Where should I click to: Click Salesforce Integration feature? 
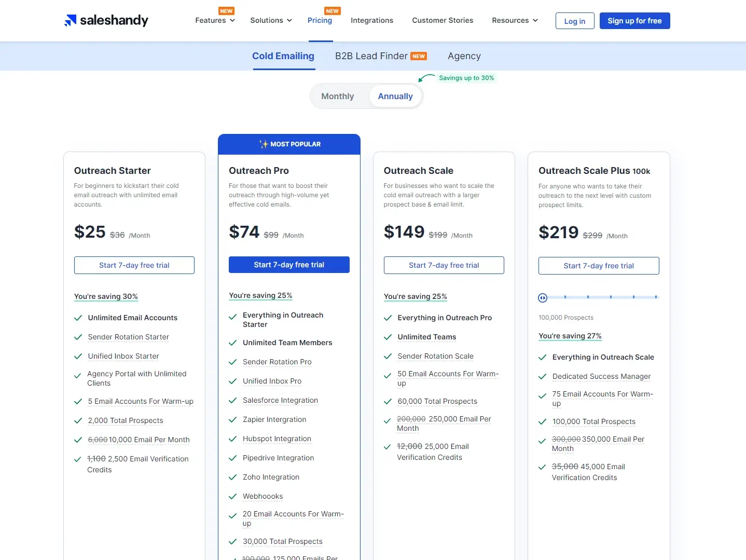click(x=280, y=400)
